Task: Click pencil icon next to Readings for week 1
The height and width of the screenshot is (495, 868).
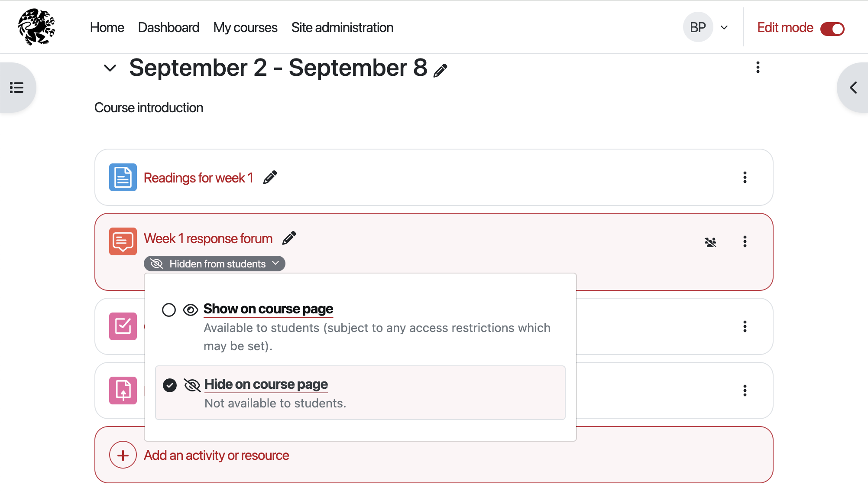Action: [270, 177]
